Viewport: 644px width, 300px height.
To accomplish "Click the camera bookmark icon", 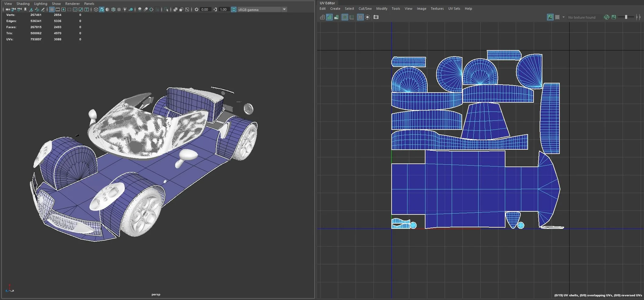I will pos(25,9).
